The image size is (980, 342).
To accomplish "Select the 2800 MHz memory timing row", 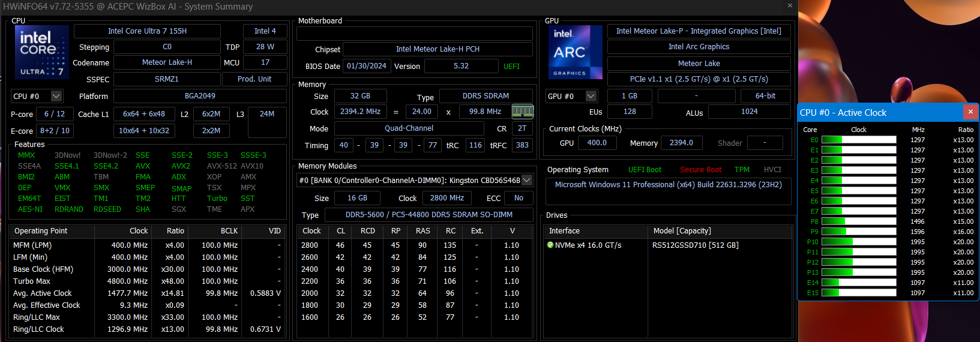I will pos(414,245).
